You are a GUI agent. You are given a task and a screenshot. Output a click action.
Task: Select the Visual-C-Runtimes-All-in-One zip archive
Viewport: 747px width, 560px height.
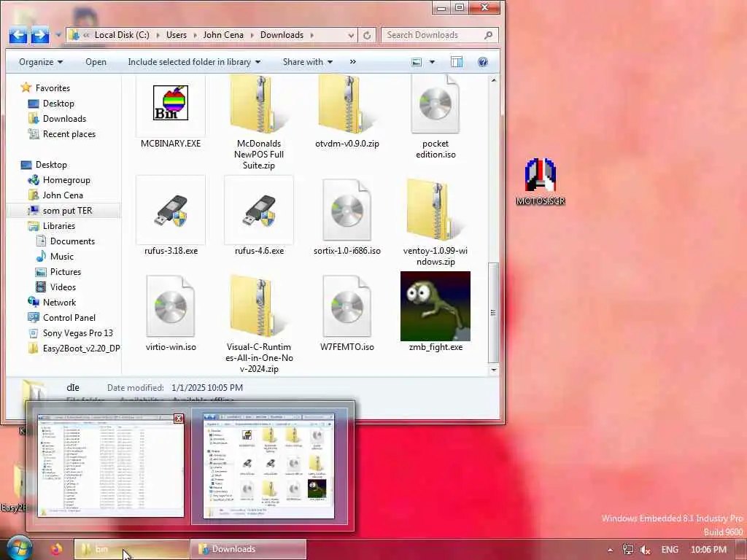pyautogui.click(x=258, y=306)
